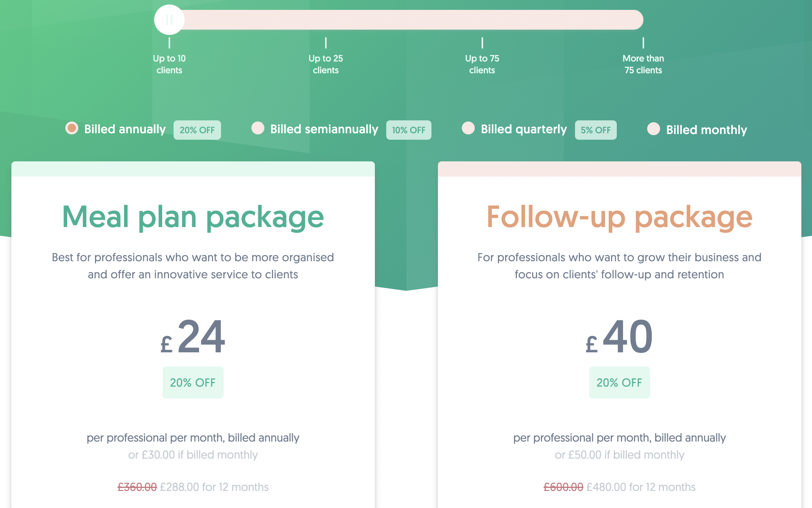The image size is (812, 508).
Task: Click the struck-through £360.00 price
Action: [137, 487]
